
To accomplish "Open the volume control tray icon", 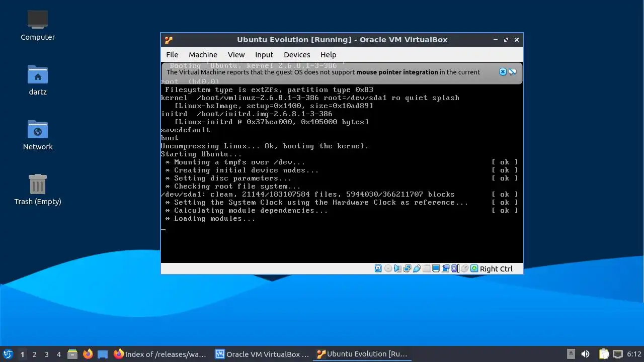I will [x=585, y=354].
